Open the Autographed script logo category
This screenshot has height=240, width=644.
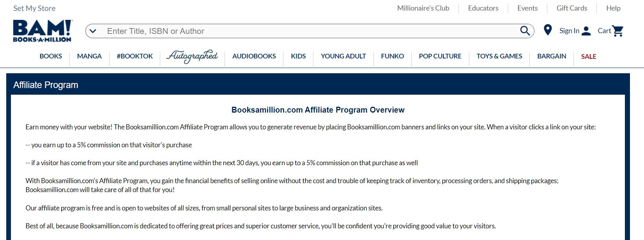pos(192,56)
